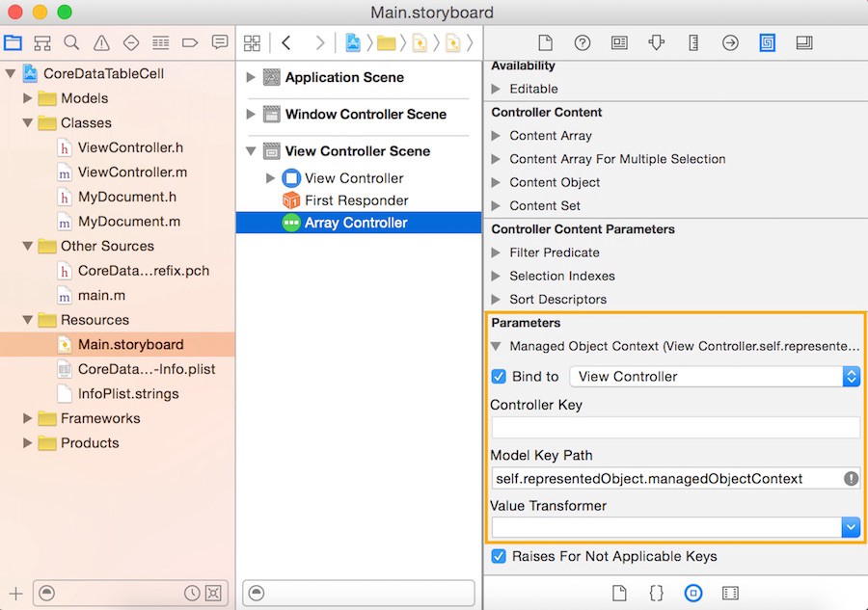868x610 pixels.
Task: Open the Bind to View Controller popup
Action: [715, 377]
